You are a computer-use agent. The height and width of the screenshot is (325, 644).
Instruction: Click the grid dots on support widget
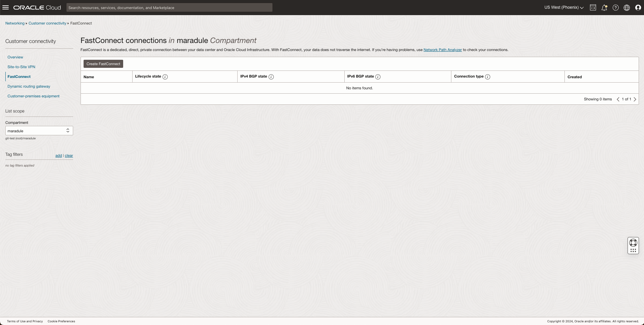coord(633,250)
